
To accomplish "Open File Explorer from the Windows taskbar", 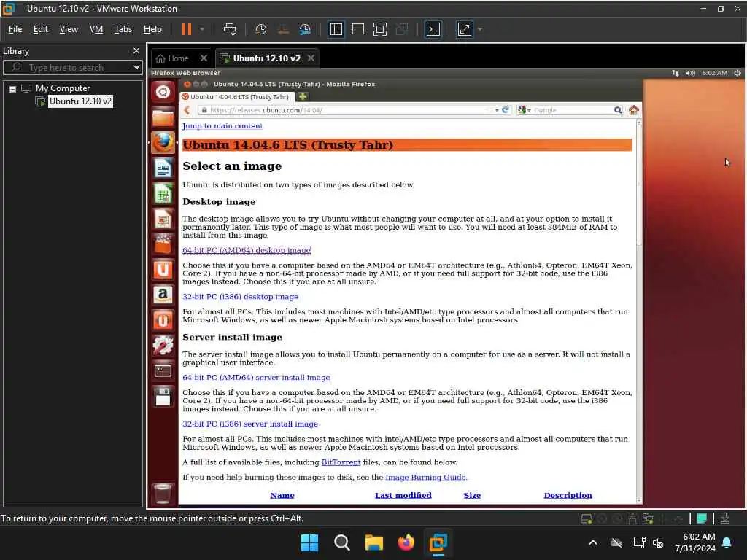I will (x=374, y=542).
